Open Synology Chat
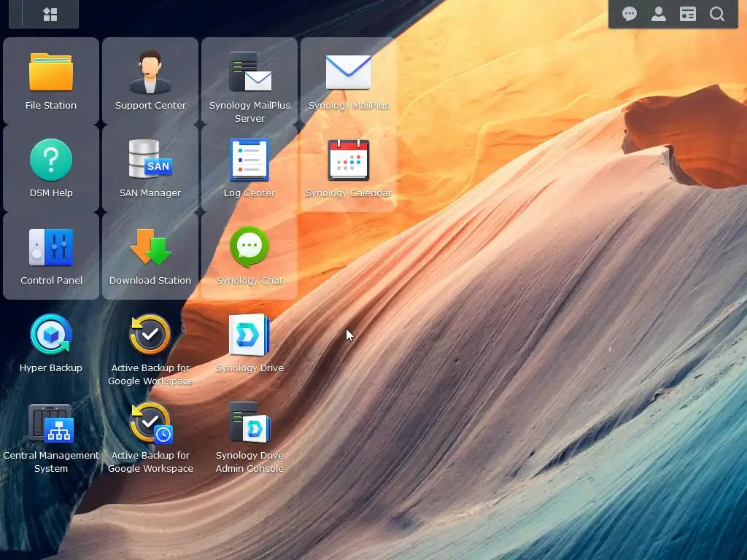 [249, 247]
